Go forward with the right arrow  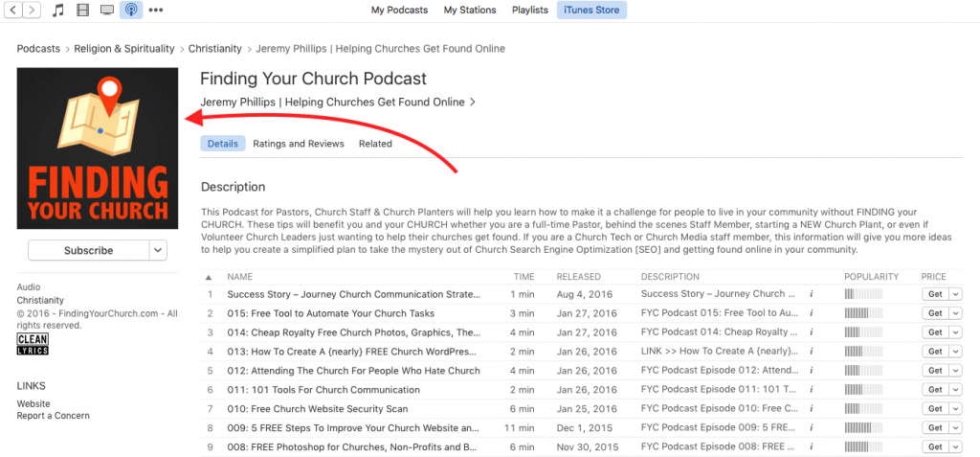(32, 10)
